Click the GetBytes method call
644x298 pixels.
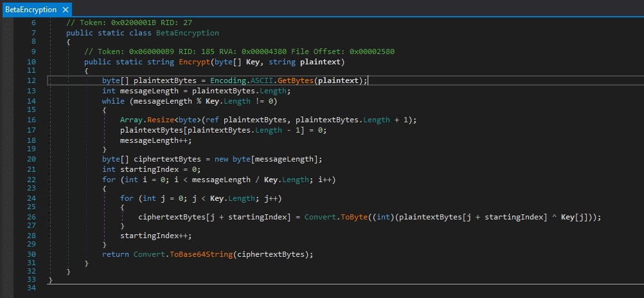[296, 80]
